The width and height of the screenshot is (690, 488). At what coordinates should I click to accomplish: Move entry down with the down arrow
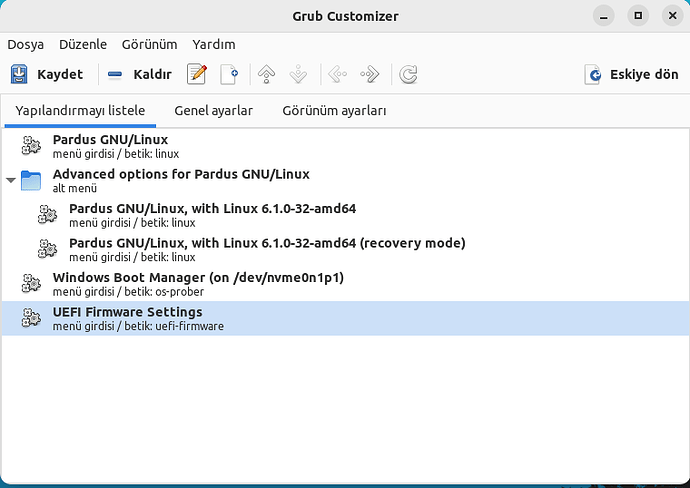pyautogui.click(x=297, y=74)
